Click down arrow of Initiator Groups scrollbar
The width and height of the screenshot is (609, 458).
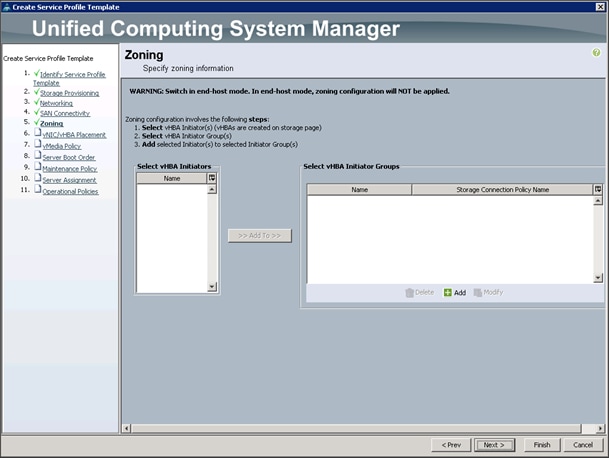[x=598, y=278]
